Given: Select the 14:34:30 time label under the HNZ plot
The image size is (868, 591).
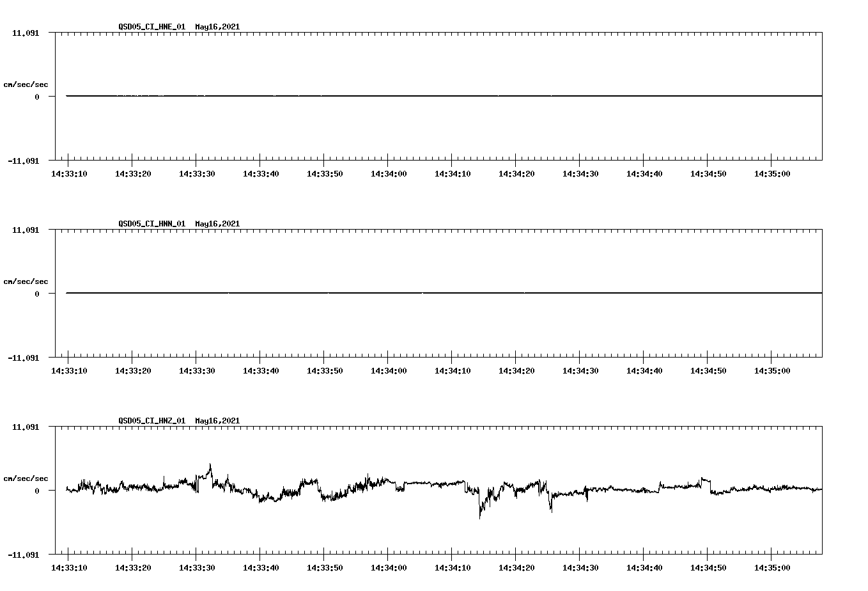Looking at the screenshot, I should [x=580, y=567].
